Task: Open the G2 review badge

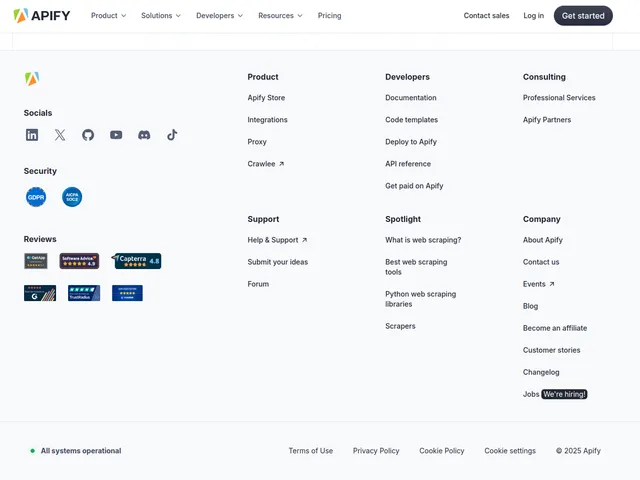Action: coord(40,293)
